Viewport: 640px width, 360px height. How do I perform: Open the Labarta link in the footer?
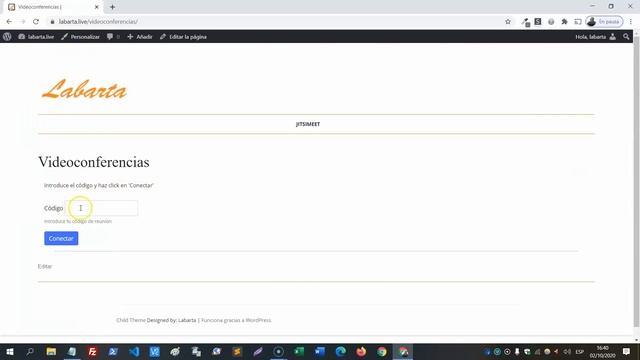click(187, 320)
